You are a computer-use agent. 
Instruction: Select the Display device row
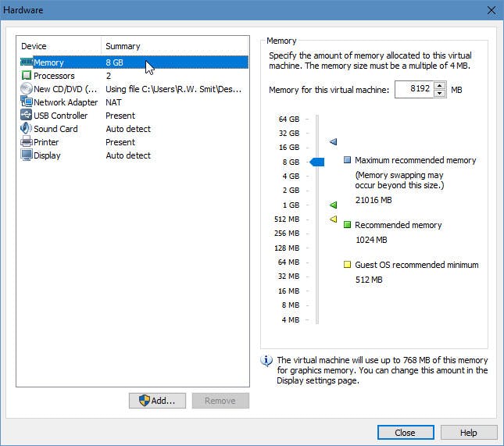pyautogui.click(x=134, y=155)
